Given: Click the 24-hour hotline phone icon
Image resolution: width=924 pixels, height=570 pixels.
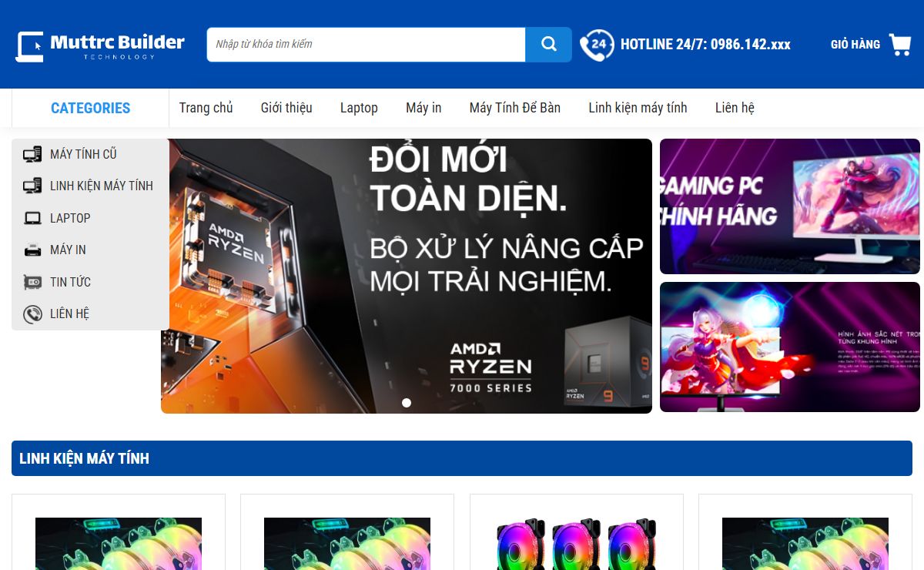Looking at the screenshot, I should tap(597, 45).
